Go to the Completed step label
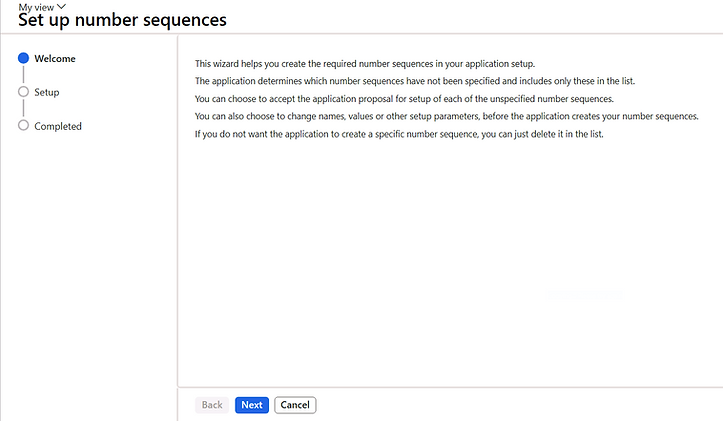This screenshot has width=723, height=421. [x=58, y=126]
